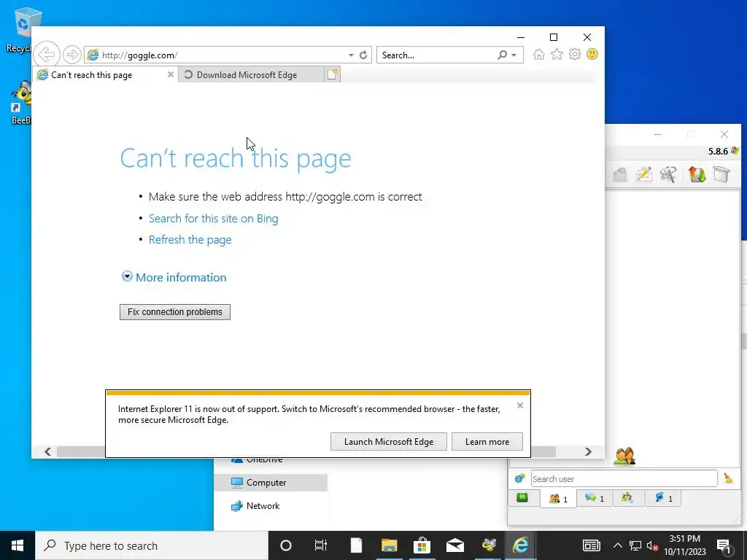Open the BeeBEEP settings tools icon
Viewport: 747px width, 560px height.
click(668, 174)
